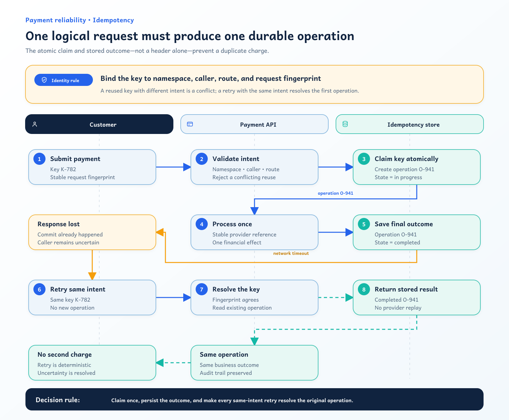Click 'Same business outcome' text
The image size is (509, 420).
point(229,365)
